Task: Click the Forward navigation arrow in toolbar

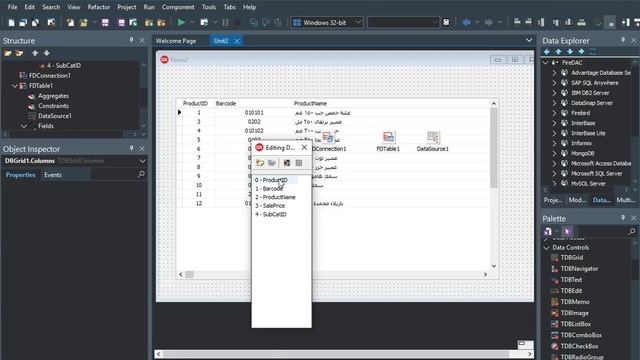Action: tap(488, 22)
